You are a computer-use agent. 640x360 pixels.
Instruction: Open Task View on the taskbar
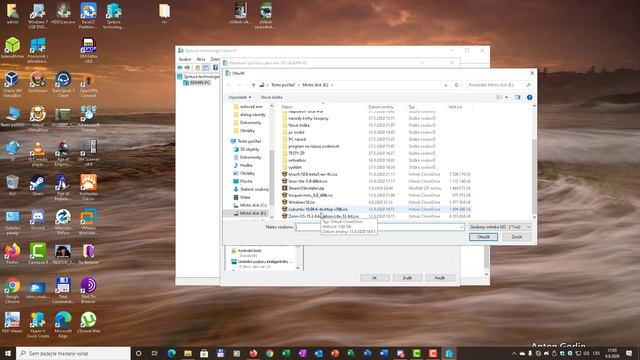click(154, 353)
